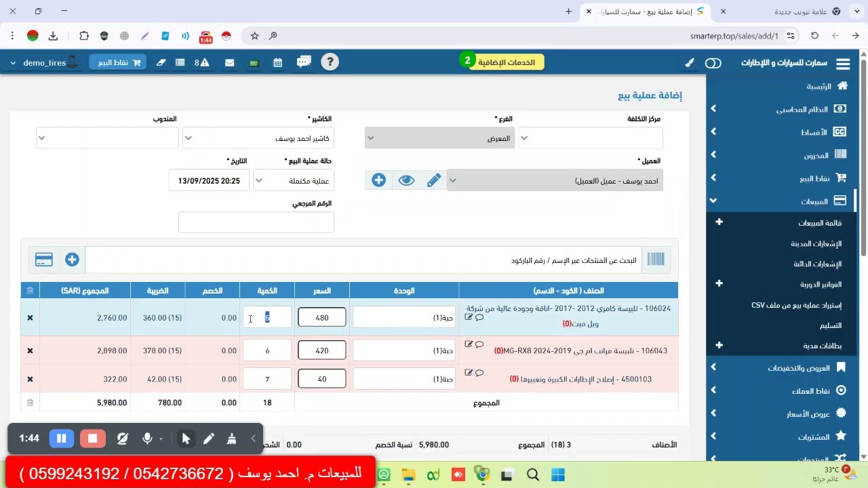
Task: Click the paintbrush theme icon in header
Action: click(690, 62)
